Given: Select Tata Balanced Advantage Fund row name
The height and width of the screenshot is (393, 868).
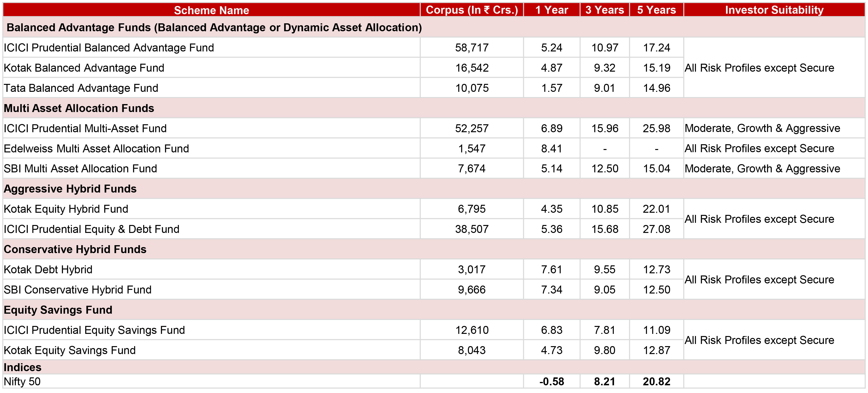Looking at the screenshot, I should pyautogui.click(x=81, y=88).
